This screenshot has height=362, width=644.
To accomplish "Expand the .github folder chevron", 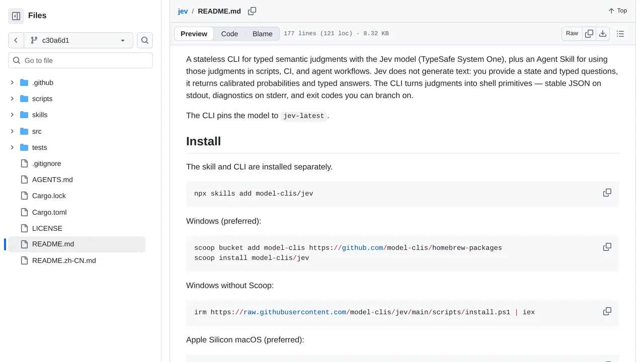I will click(x=12, y=82).
